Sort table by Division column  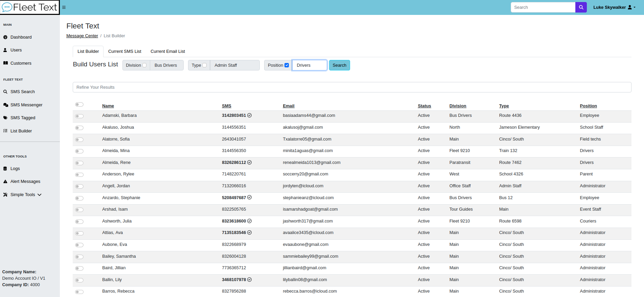tap(458, 106)
